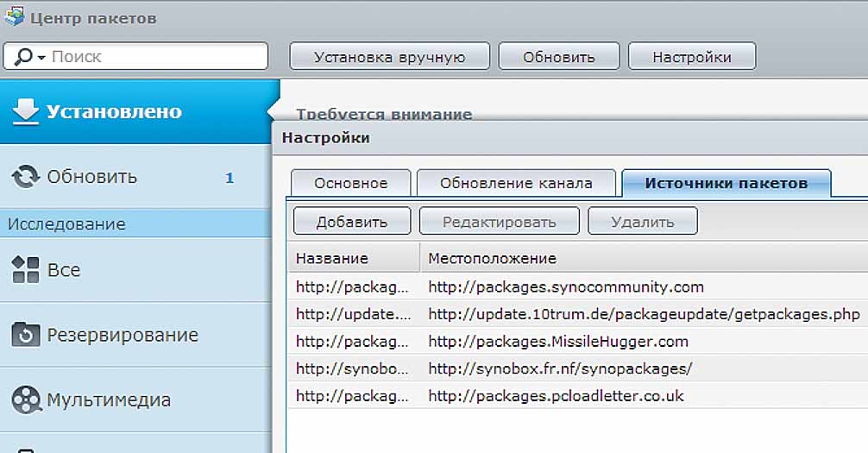The image size is (868, 453).
Task: Click the Мультимедиа film reel icon
Action: [x=26, y=400]
